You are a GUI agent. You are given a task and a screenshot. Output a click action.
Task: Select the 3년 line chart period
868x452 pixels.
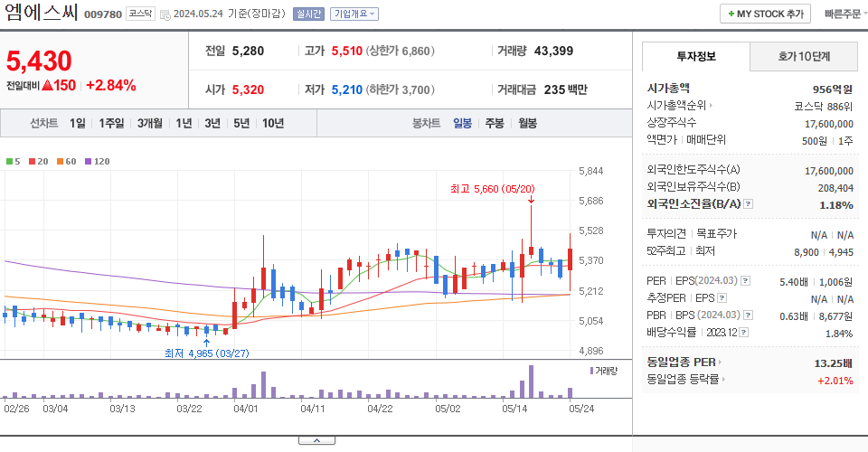(212, 123)
